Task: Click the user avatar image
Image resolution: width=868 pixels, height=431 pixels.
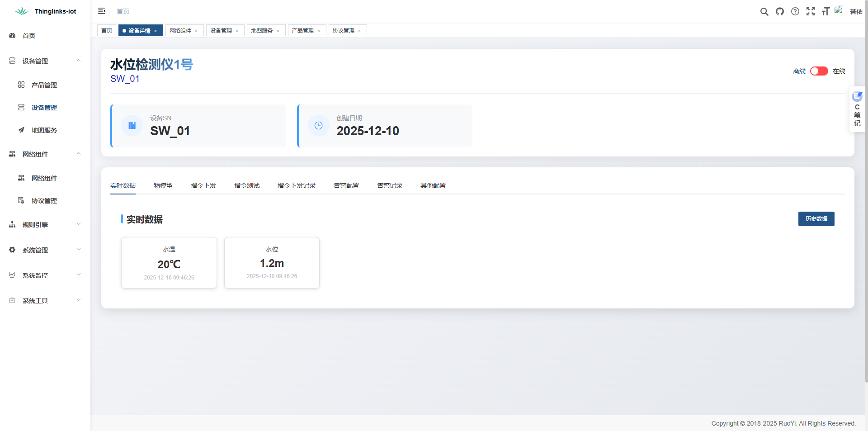Action: pyautogui.click(x=839, y=10)
